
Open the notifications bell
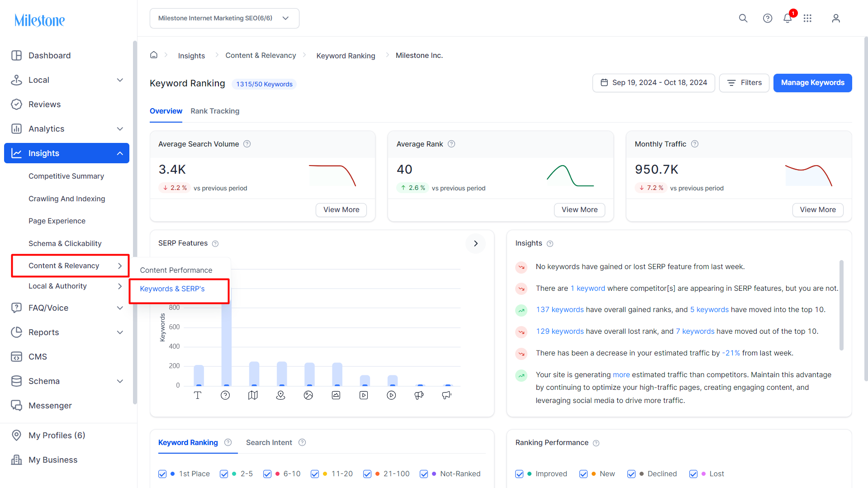point(787,18)
